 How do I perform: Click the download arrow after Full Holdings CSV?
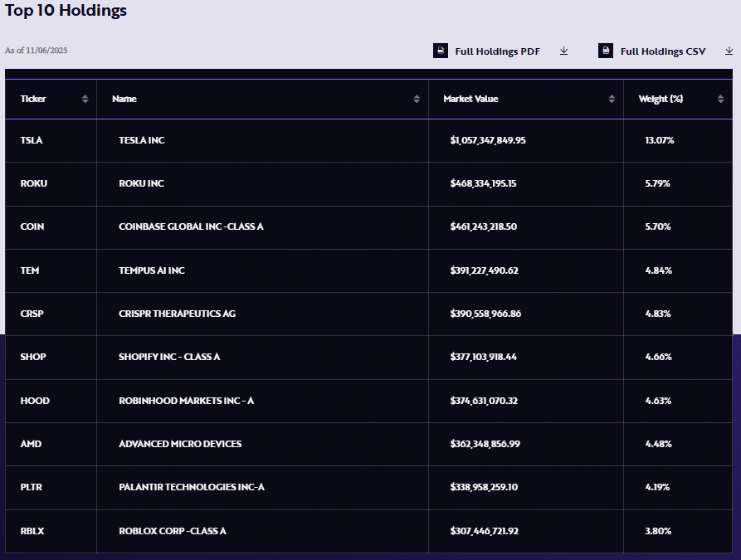[729, 51]
